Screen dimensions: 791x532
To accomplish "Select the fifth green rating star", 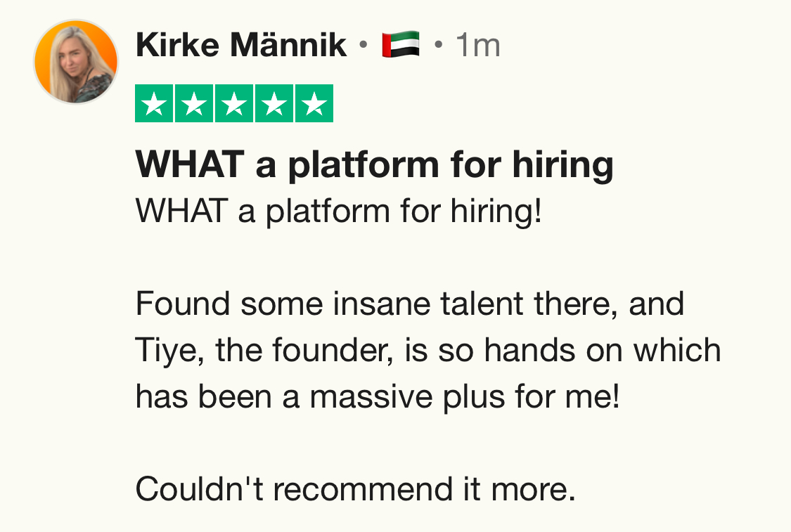I will [x=314, y=104].
